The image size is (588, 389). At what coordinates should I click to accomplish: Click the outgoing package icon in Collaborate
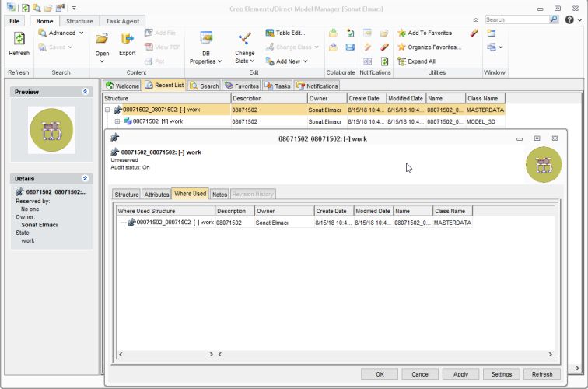click(x=333, y=47)
